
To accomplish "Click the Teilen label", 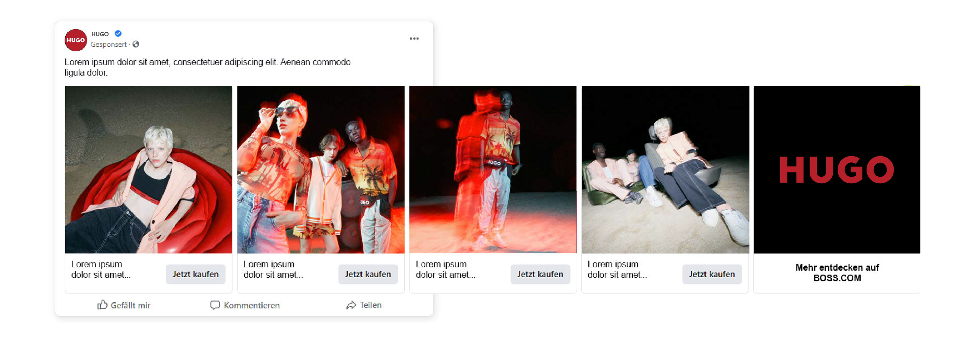I will point(371,305).
